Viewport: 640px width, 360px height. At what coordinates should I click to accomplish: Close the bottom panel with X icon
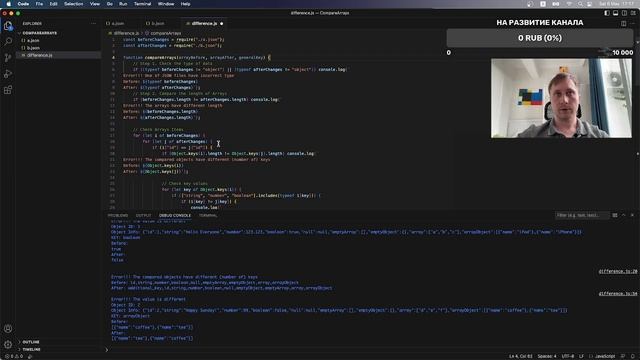tap(632, 215)
